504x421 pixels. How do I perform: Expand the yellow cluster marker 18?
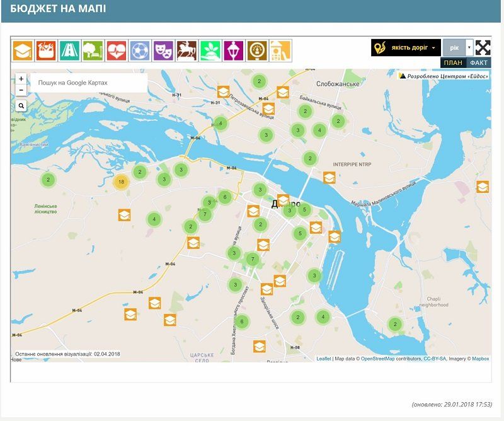coord(121,182)
